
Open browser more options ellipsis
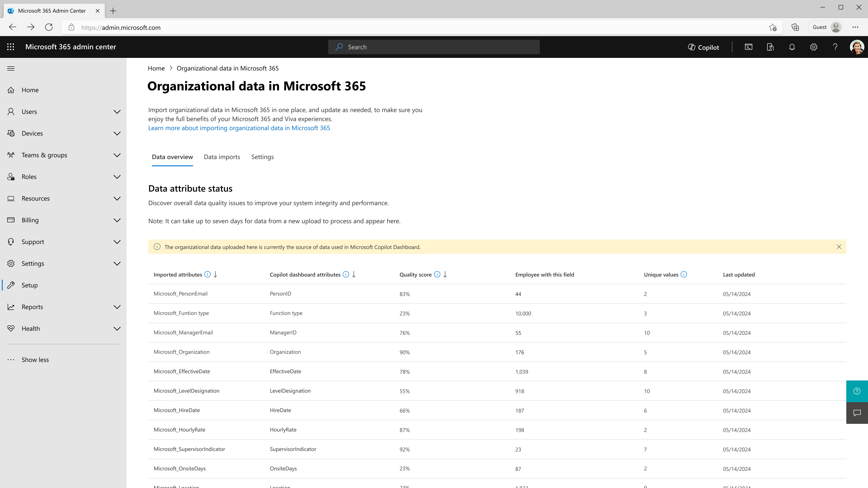point(855,27)
